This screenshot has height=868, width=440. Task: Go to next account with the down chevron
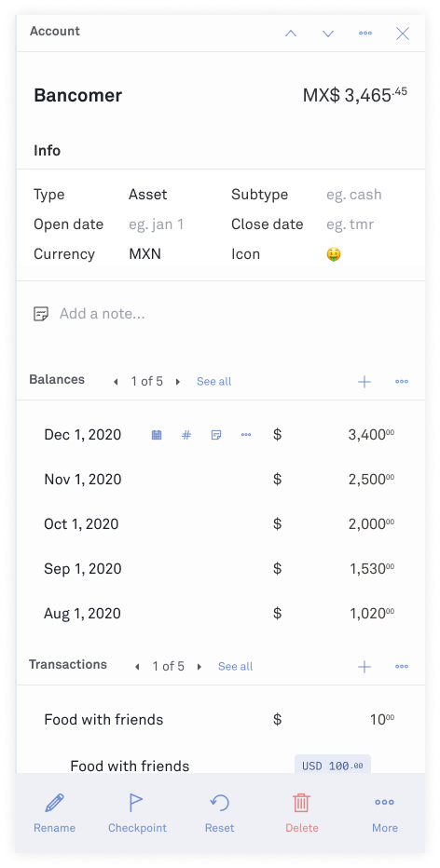(328, 34)
